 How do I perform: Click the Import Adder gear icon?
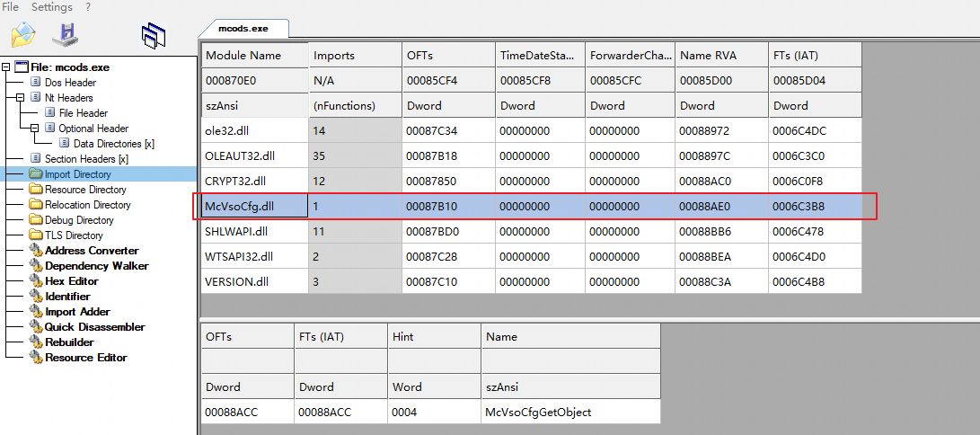pos(35,312)
